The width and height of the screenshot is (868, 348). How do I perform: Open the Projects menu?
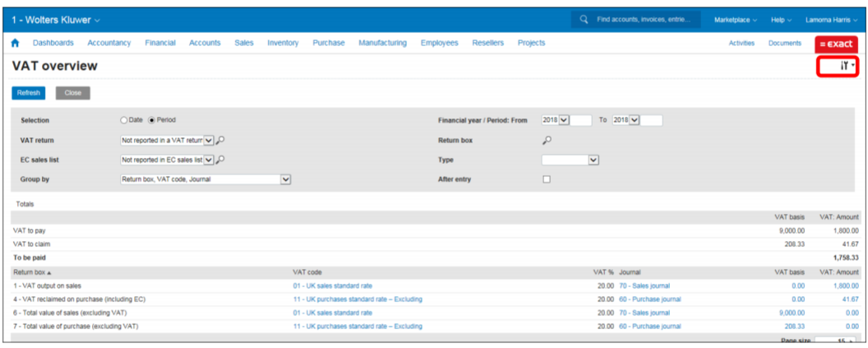[532, 43]
